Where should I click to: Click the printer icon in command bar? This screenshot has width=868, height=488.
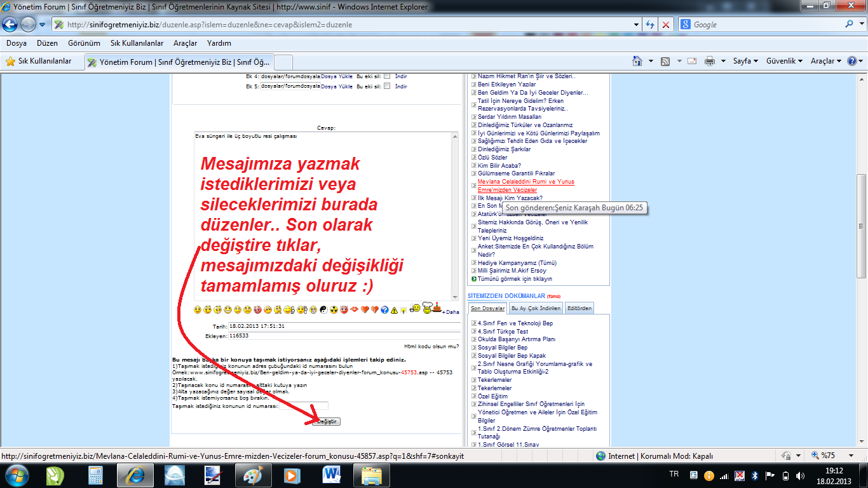coord(709,61)
